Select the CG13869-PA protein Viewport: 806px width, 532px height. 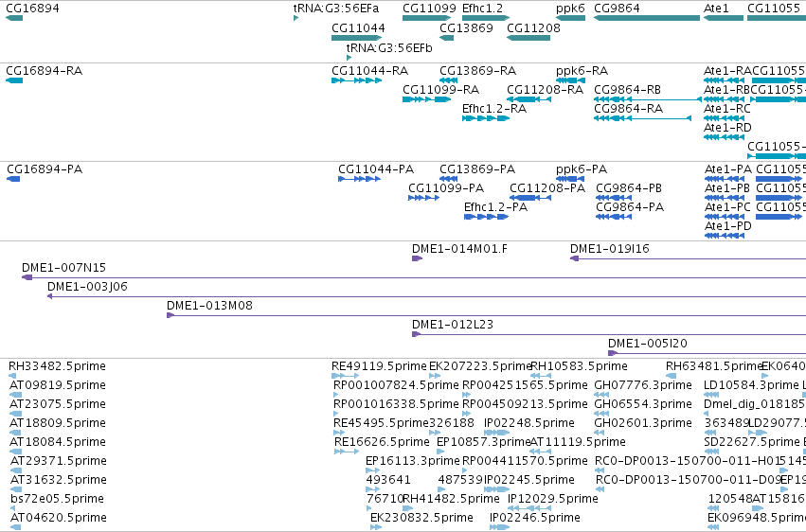pos(448,179)
